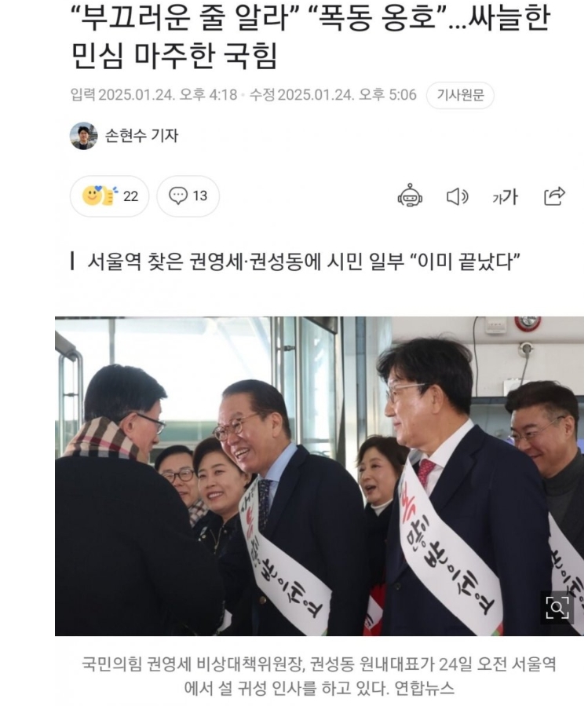588x706 pixels.
Task: Click the Seoul Station news photo
Action: click(320, 476)
